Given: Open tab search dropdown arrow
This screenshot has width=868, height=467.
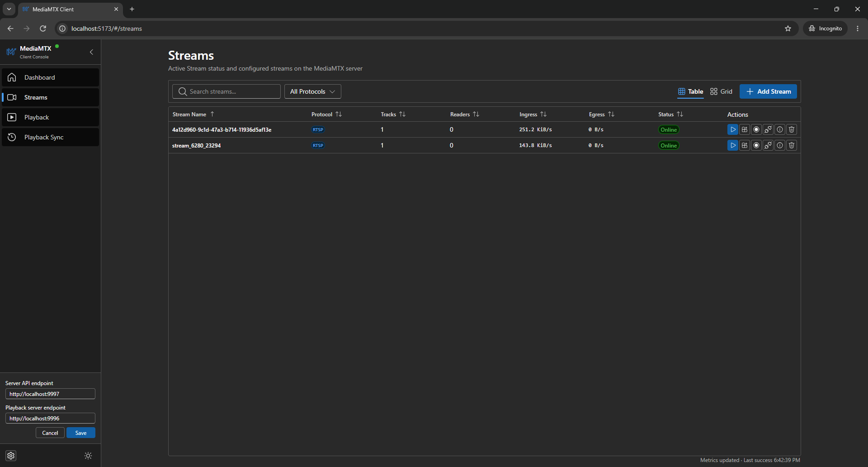Looking at the screenshot, I should 9,9.
